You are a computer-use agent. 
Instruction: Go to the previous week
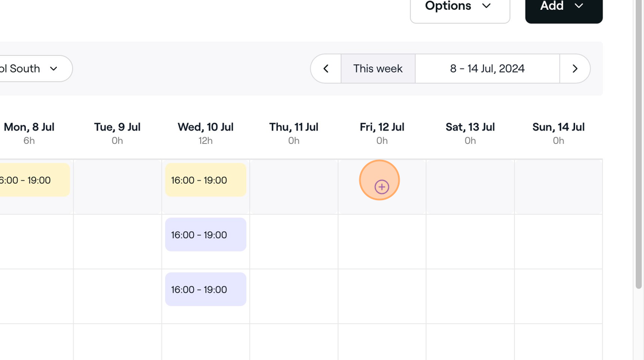326,68
